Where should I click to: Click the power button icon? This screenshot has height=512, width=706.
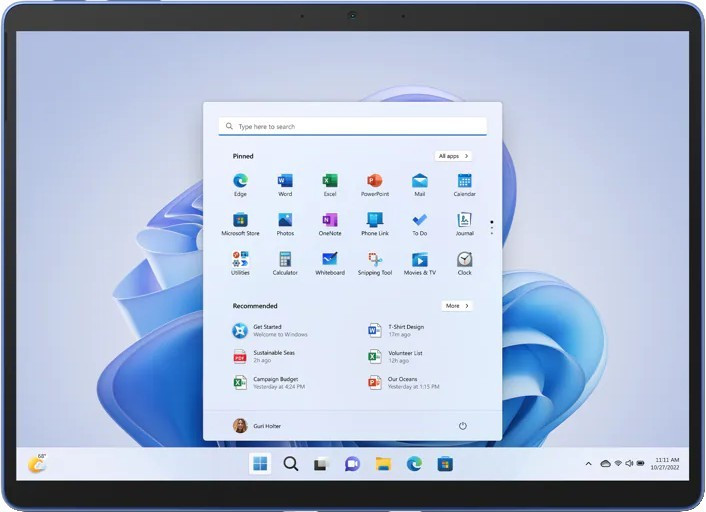click(x=463, y=426)
